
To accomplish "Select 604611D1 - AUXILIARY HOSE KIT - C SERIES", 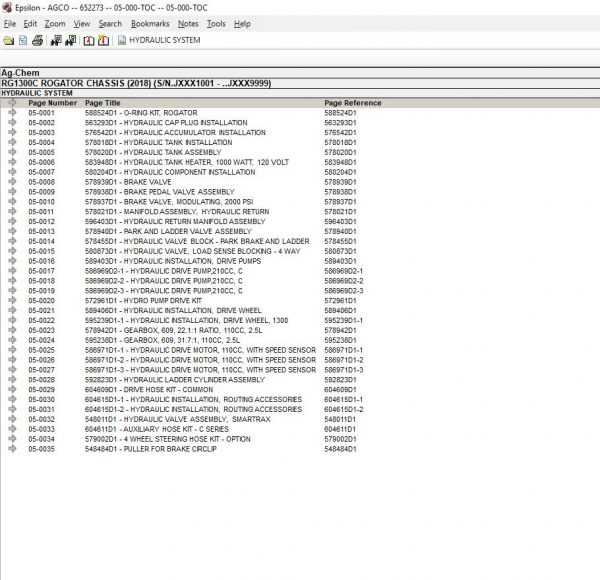I will point(157,429).
